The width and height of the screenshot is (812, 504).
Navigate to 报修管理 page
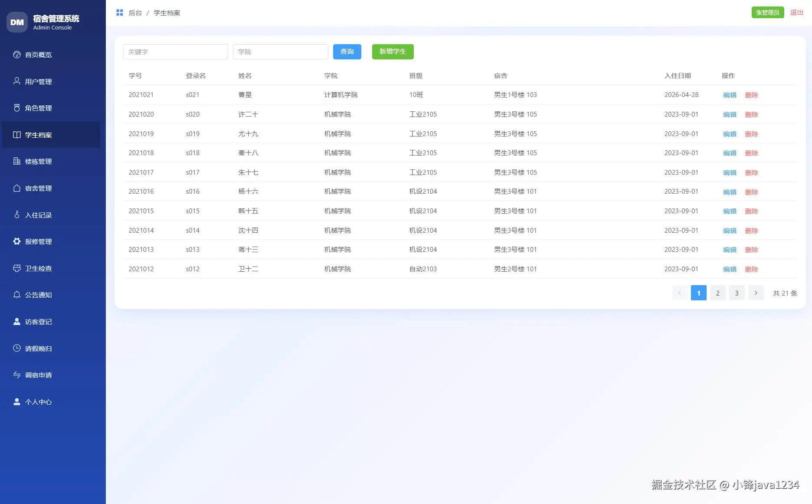coord(51,241)
